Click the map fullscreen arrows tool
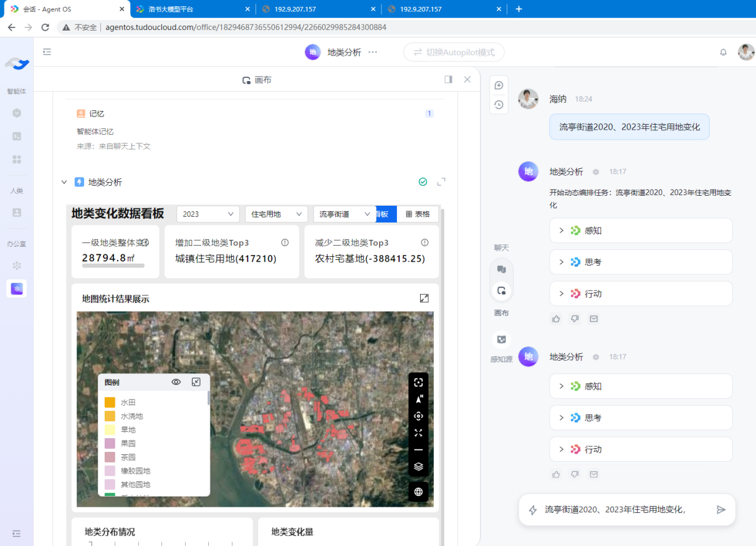756x546 pixels. (x=418, y=433)
